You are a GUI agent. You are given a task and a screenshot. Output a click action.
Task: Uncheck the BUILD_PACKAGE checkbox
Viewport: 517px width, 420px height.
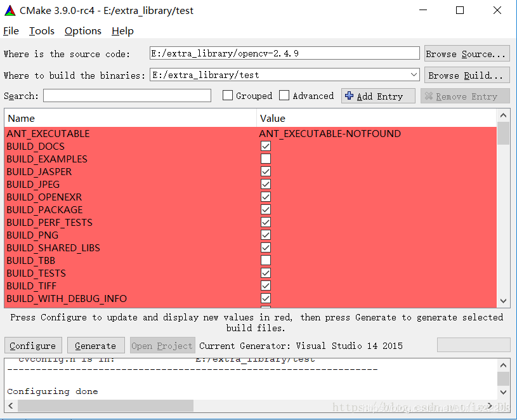point(266,209)
